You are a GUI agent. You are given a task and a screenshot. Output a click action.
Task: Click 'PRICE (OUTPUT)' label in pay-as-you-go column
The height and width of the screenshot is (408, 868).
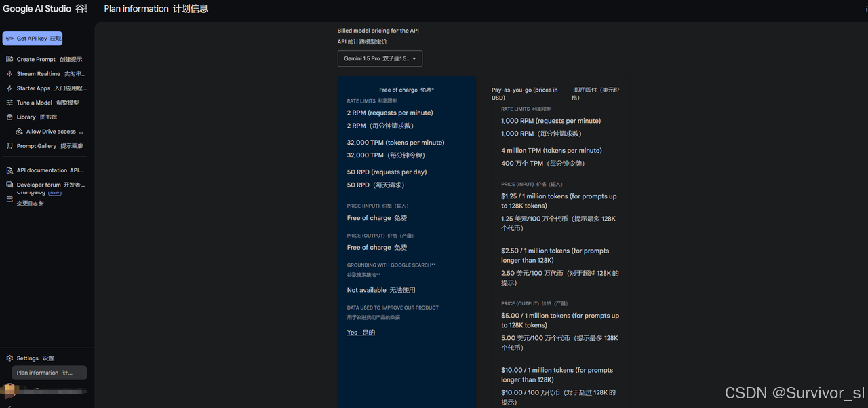point(521,303)
